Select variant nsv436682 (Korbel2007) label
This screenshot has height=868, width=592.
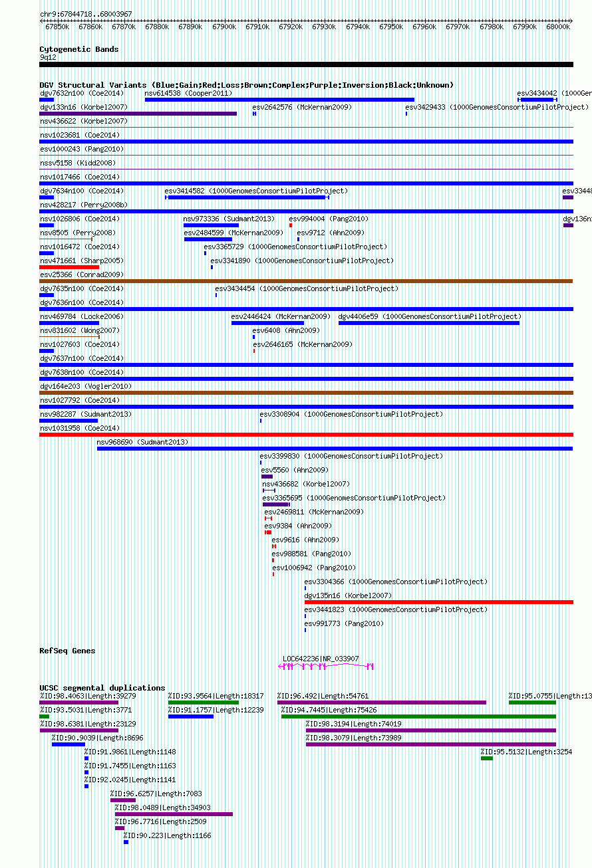[306, 484]
